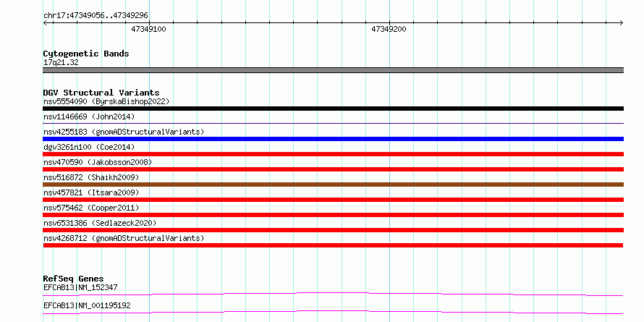Click the nsv4255183 (gnomADStructuralVariants) label
Image resolution: width=644 pixels, height=322 pixels.
[x=124, y=132]
